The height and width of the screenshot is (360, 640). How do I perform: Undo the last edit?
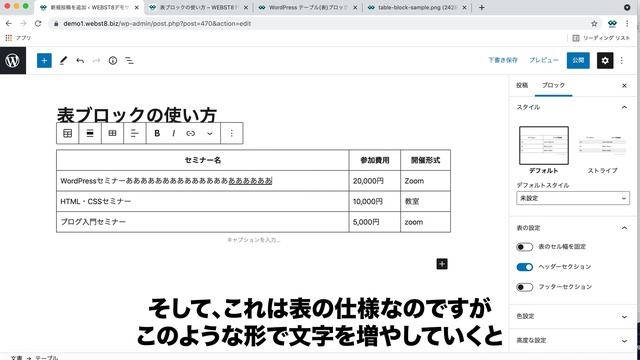tap(80, 60)
